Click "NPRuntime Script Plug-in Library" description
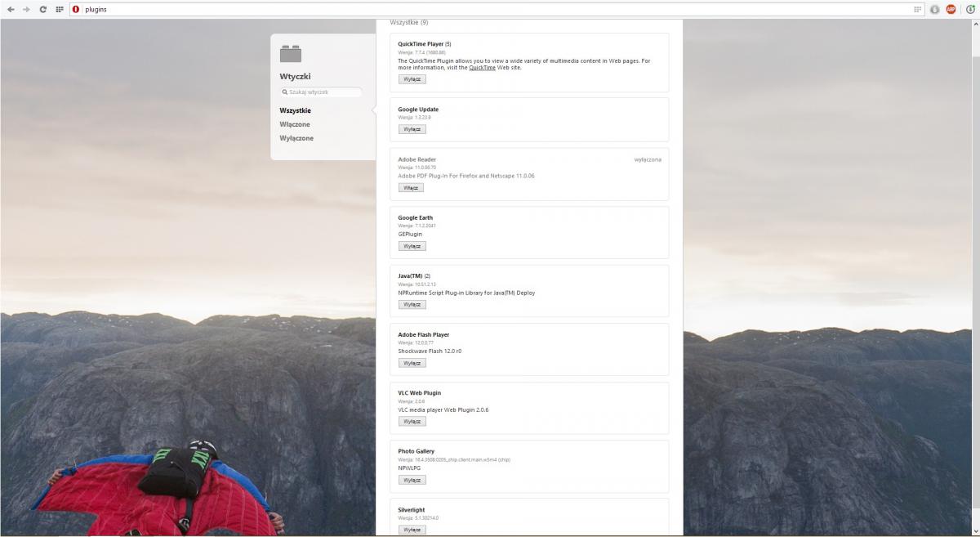 [x=467, y=293]
